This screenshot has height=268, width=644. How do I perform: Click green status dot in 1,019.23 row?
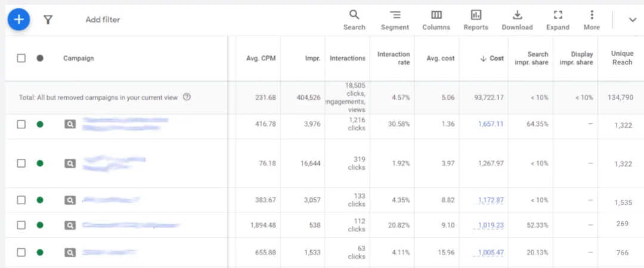(x=40, y=225)
